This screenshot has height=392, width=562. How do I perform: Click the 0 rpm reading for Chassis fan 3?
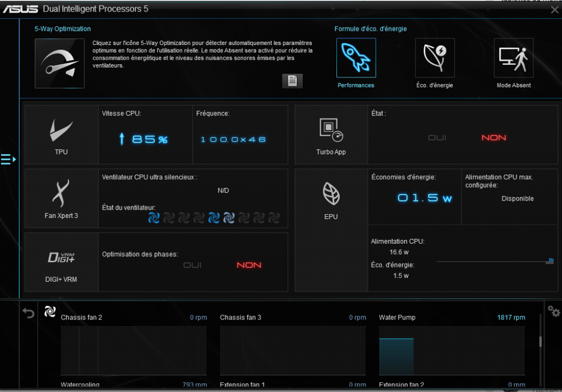pyautogui.click(x=358, y=317)
